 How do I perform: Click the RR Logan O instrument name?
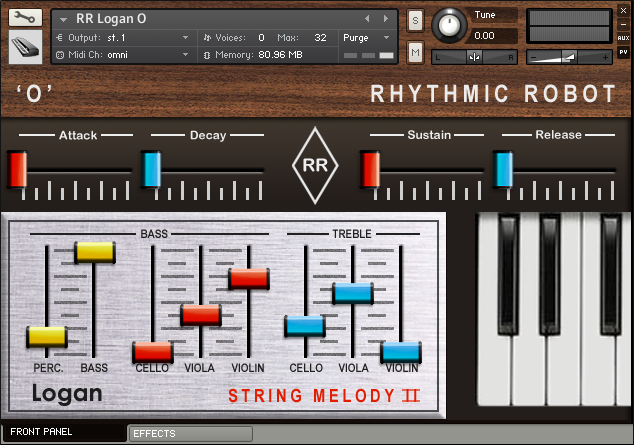pyautogui.click(x=111, y=19)
